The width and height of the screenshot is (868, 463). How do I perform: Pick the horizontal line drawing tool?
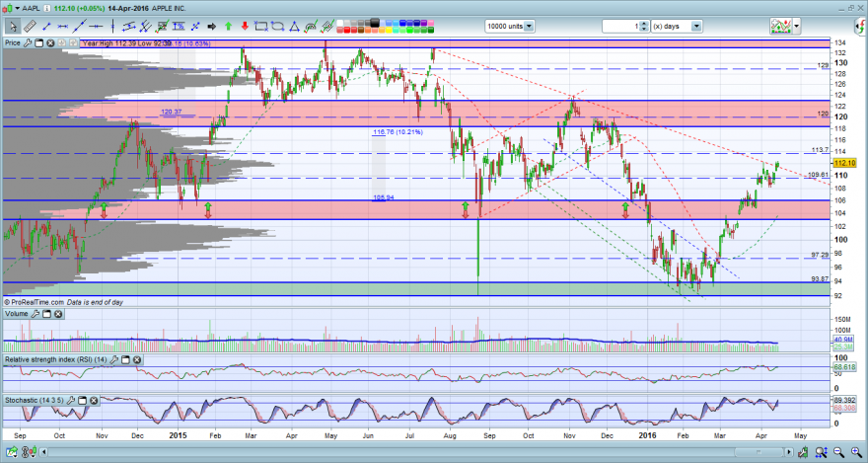(96, 26)
